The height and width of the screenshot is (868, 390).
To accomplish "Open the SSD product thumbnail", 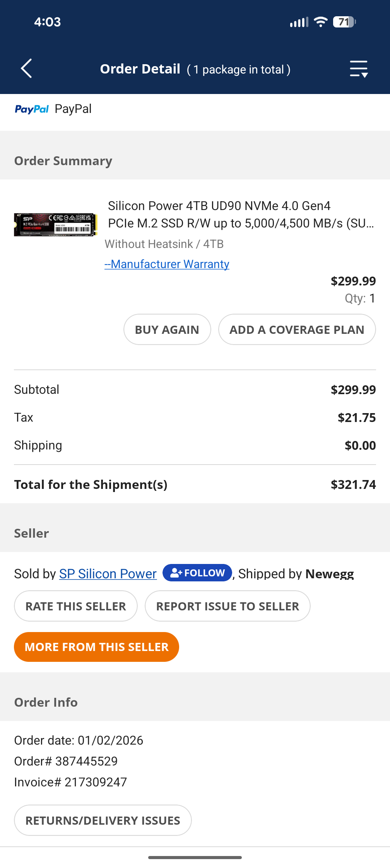I will point(55,224).
